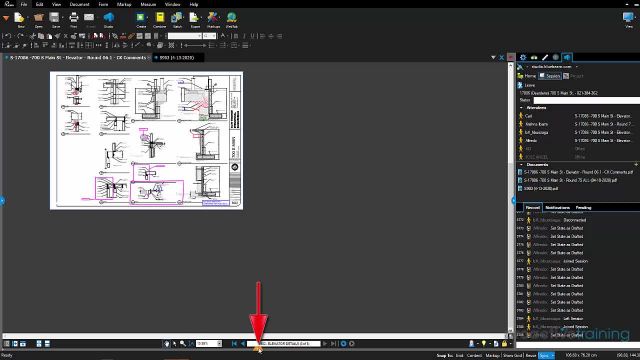Collapse the Attendees section

521,108
